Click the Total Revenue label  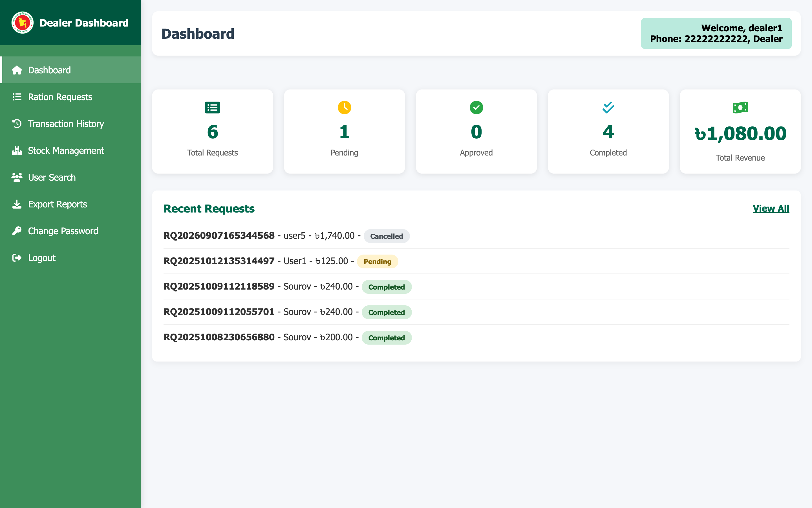pyautogui.click(x=740, y=158)
